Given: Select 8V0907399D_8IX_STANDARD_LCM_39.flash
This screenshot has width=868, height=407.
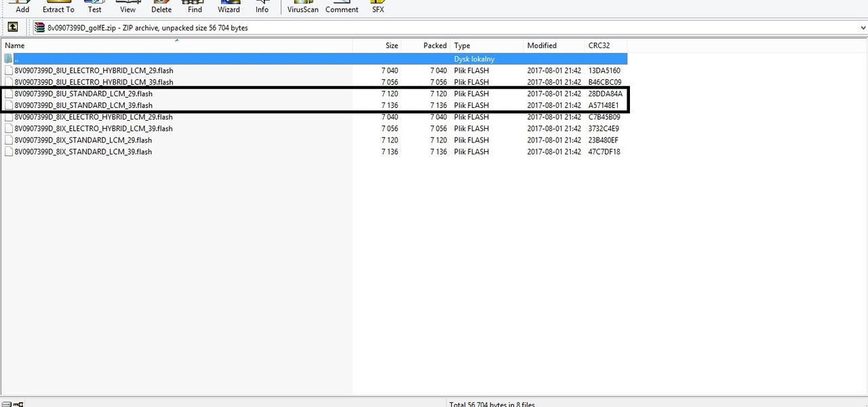Looking at the screenshot, I should (83, 151).
